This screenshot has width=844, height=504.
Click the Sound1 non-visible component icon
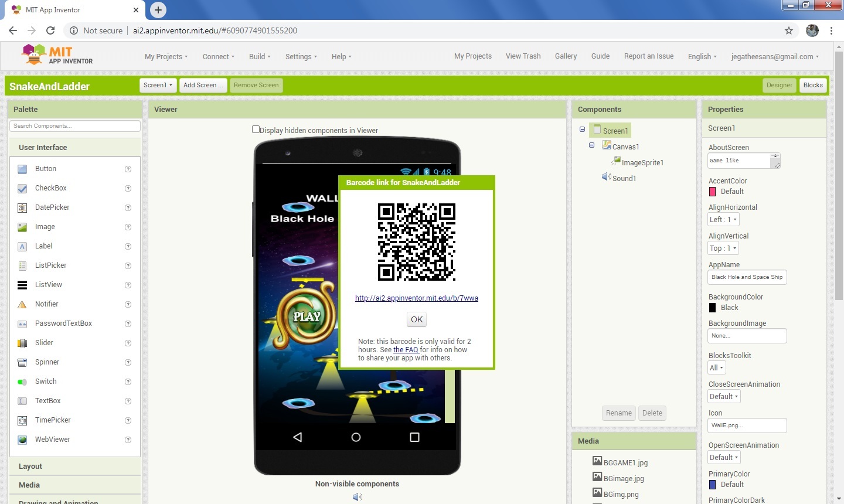point(357,496)
